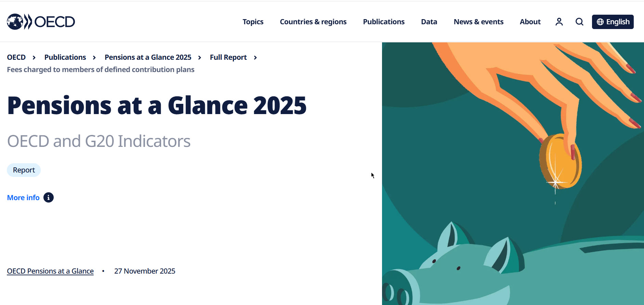This screenshot has width=644, height=305.
Task: Open the search magnifier icon
Action: (x=579, y=22)
